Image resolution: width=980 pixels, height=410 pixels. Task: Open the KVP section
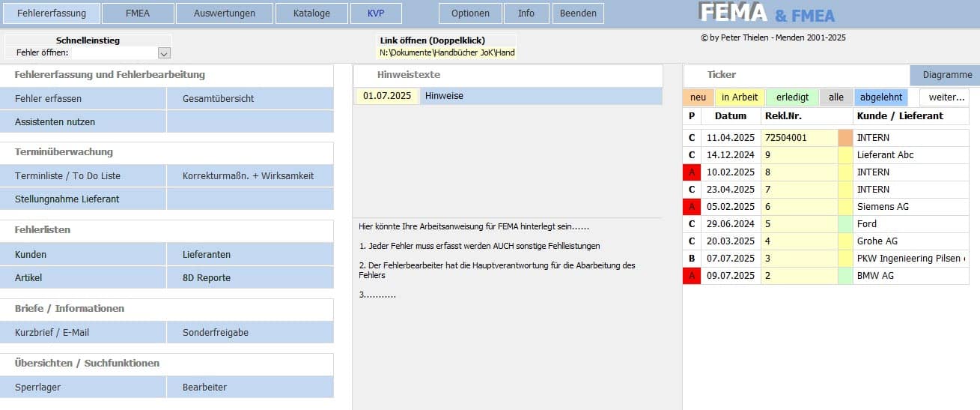pos(375,13)
